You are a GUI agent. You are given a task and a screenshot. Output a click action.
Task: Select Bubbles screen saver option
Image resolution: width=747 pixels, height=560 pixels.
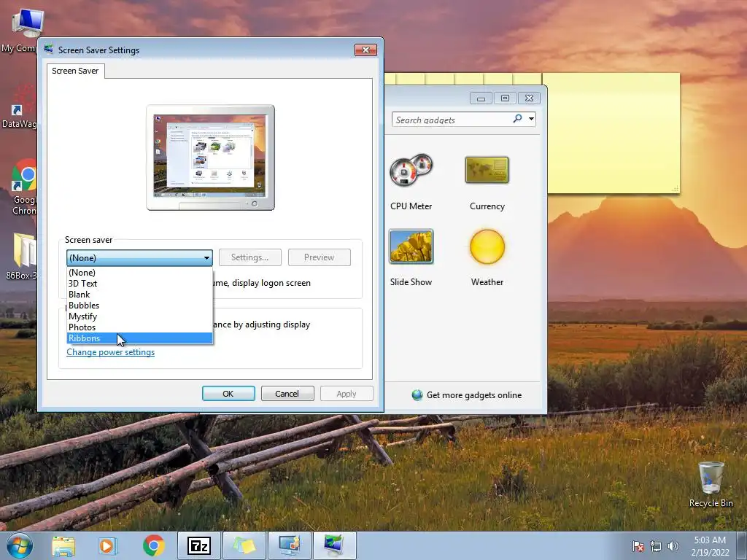[x=139, y=306]
